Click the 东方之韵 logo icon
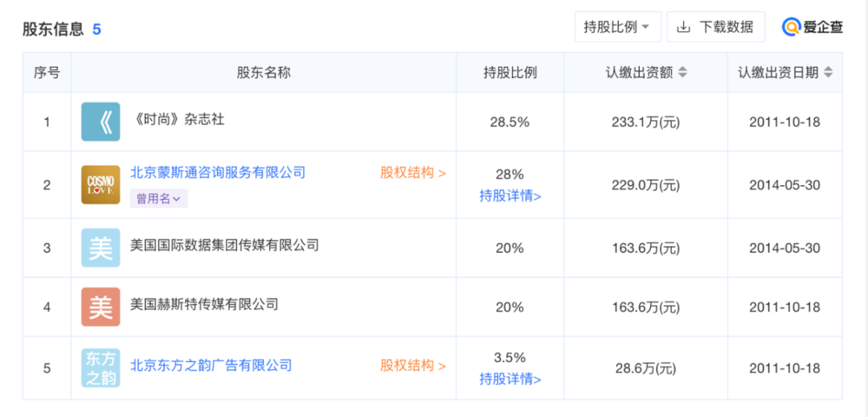The width and height of the screenshot is (868, 417). [x=100, y=367]
